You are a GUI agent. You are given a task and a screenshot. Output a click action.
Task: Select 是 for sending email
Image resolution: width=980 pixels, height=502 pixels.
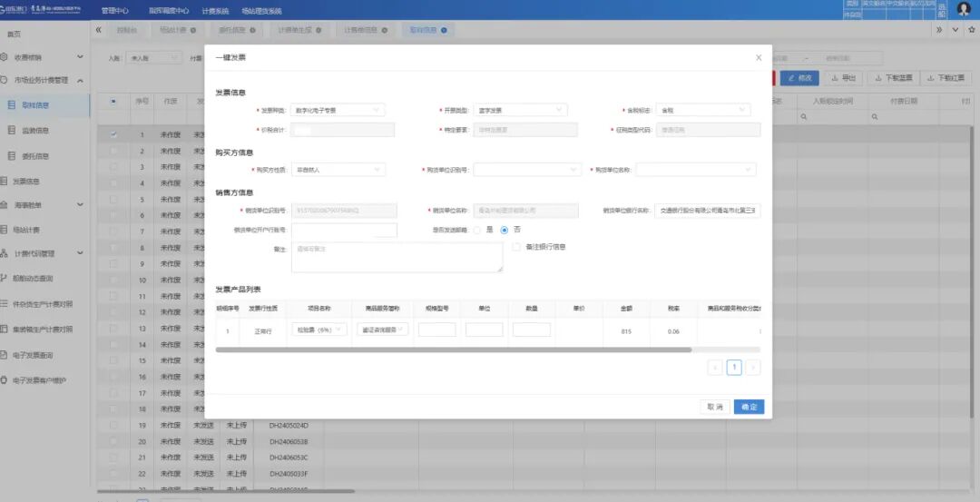[477, 230]
